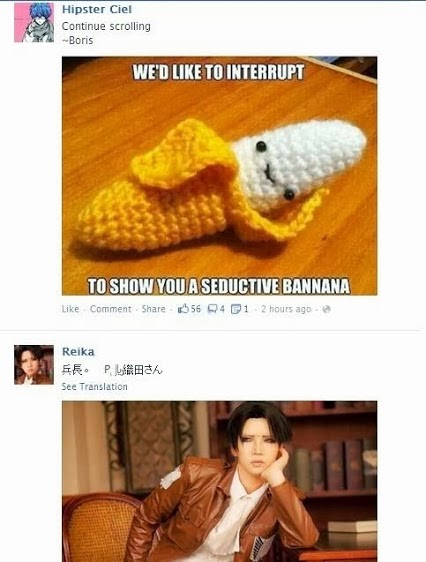Image resolution: width=426 pixels, height=562 pixels.
Task: Click the thumbs-up likes icon
Action: (183, 309)
